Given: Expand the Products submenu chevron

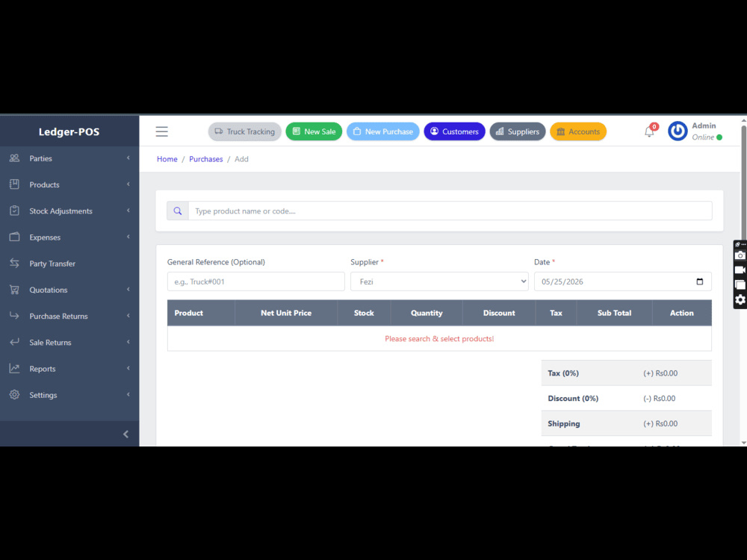Looking at the screenshot, I should coord(128,184).
